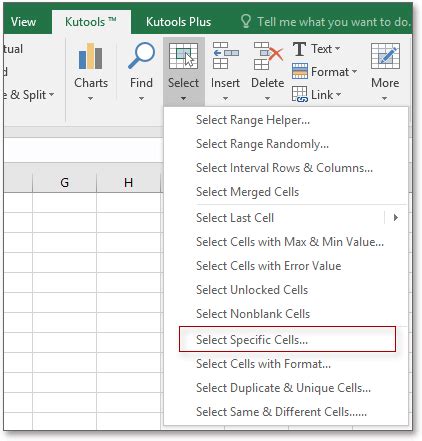The height and width of the screenshot is (441, 422).
Task: Choose Select Cells with Error Value
Action: point(286,266)
